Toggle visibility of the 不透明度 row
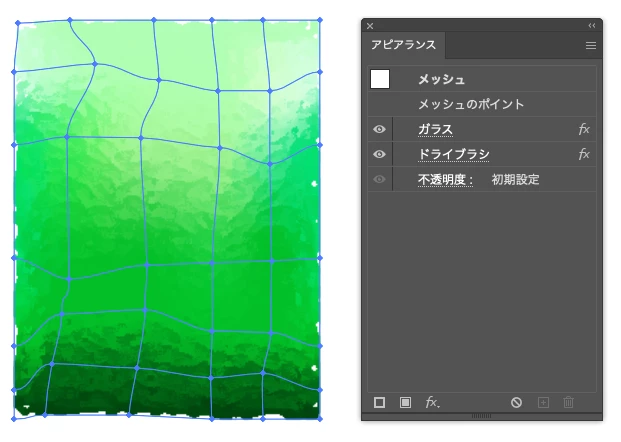 pyautogui.click(x=379, y=179)
